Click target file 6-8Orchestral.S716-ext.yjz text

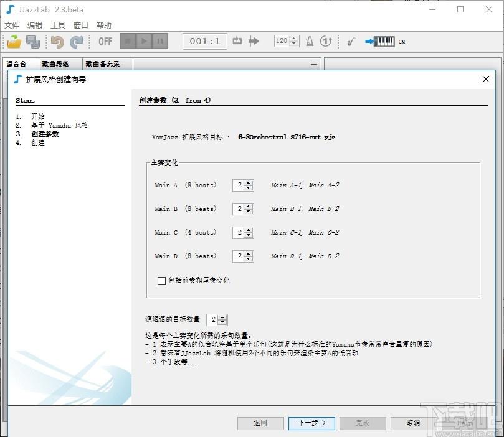click(x=287, y=137)
